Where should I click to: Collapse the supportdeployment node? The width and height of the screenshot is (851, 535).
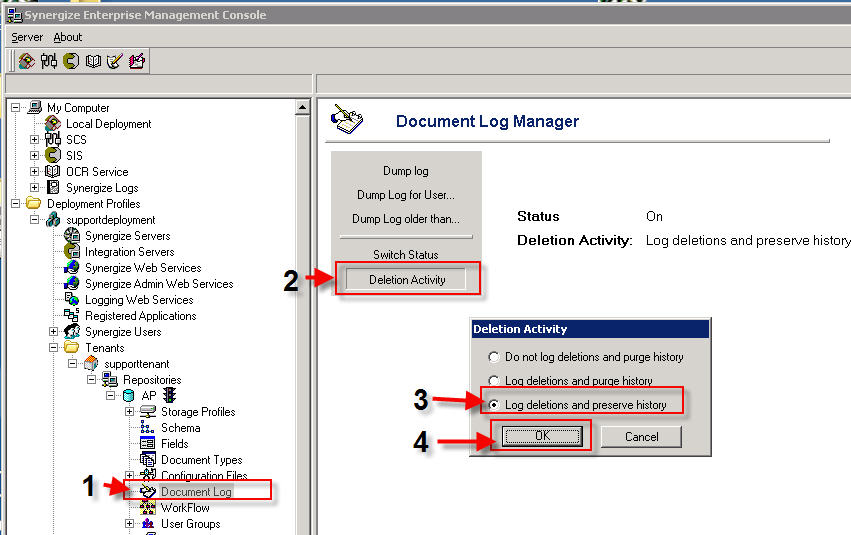[x=35, y=220]
